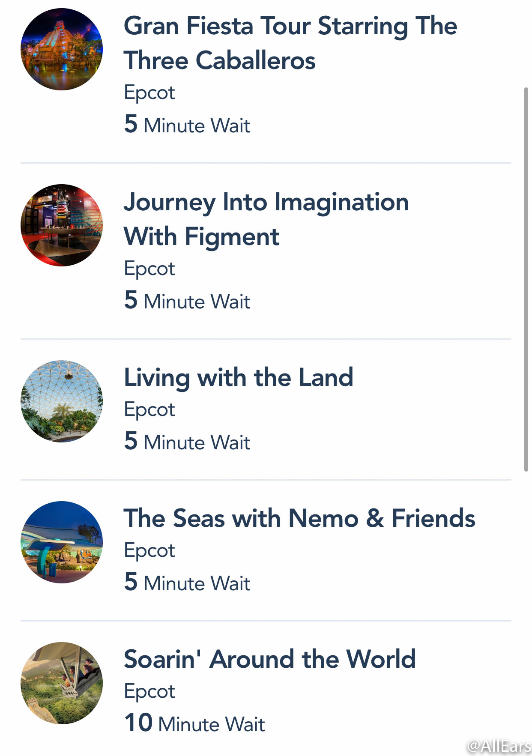Tap the Gran Fiesta Tour pyramid thumbnail
Viewport: 532px width, 756px height.
pos(62,49)
